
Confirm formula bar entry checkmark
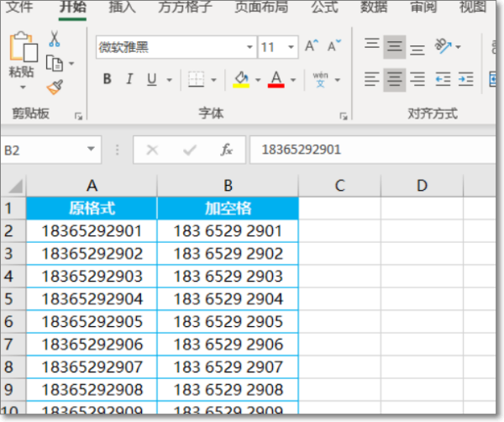click(x=189, y=150)
